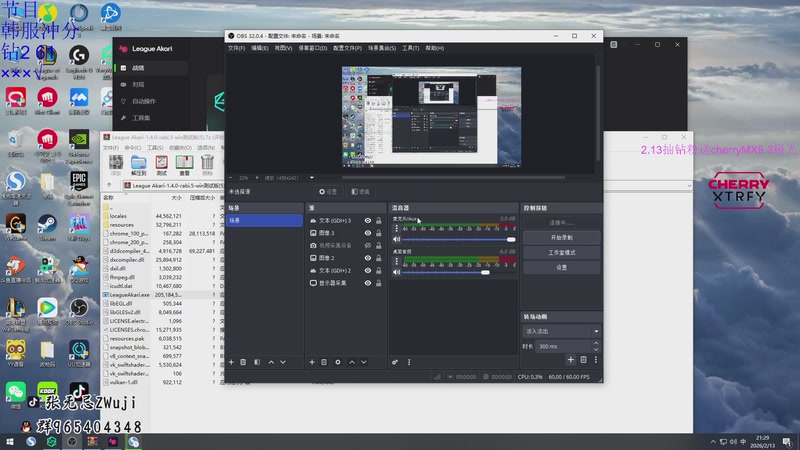Open WinRAR 工具(S) menu
Screen dimensions: 800x450
tap(155, 148)
